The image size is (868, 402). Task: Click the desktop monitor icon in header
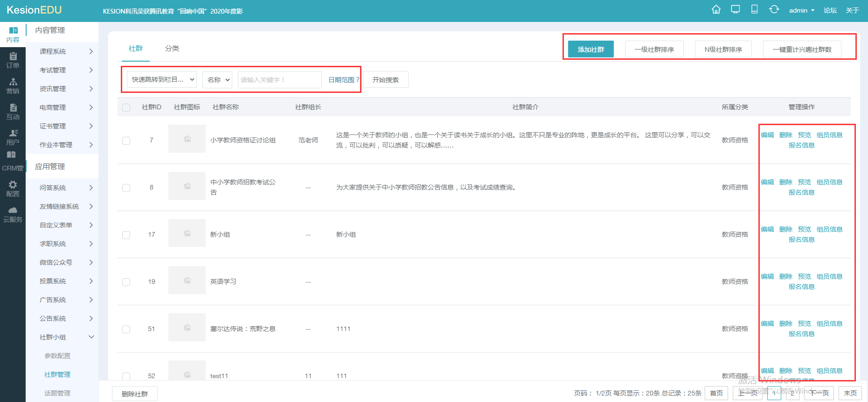click(x=736, y=10)
